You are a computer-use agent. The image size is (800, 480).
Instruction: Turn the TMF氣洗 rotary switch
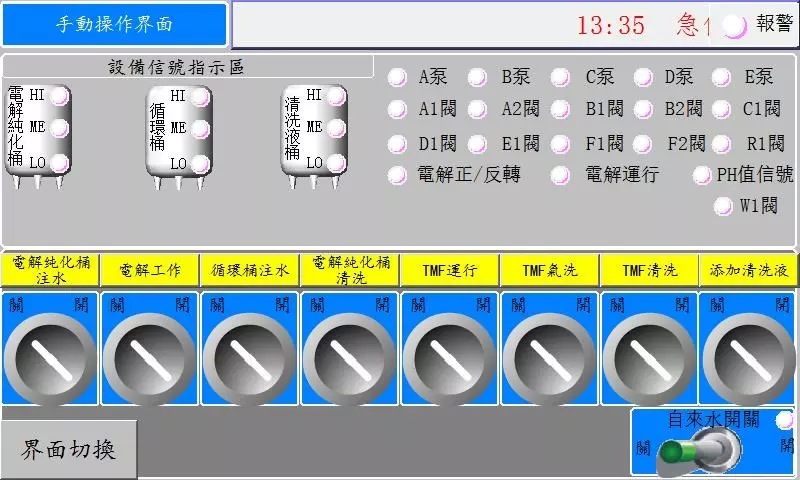click(x=549, y=360)
